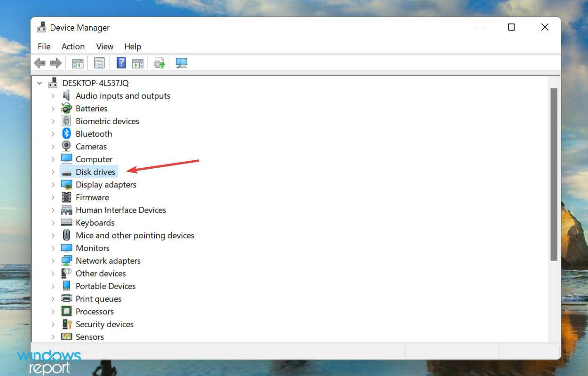Expand the Network adapters chevron
Image resolution: width=588 pixels, height=376 pixels.
53,261
